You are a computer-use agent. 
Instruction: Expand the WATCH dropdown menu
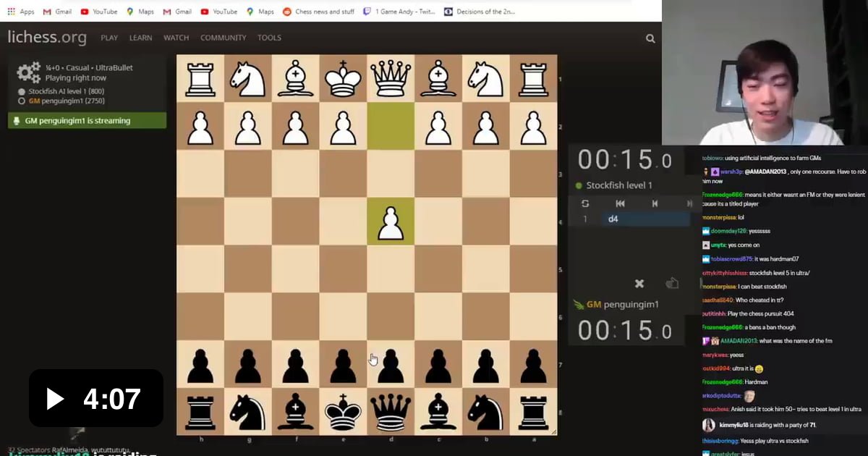(x=176, y=38)
